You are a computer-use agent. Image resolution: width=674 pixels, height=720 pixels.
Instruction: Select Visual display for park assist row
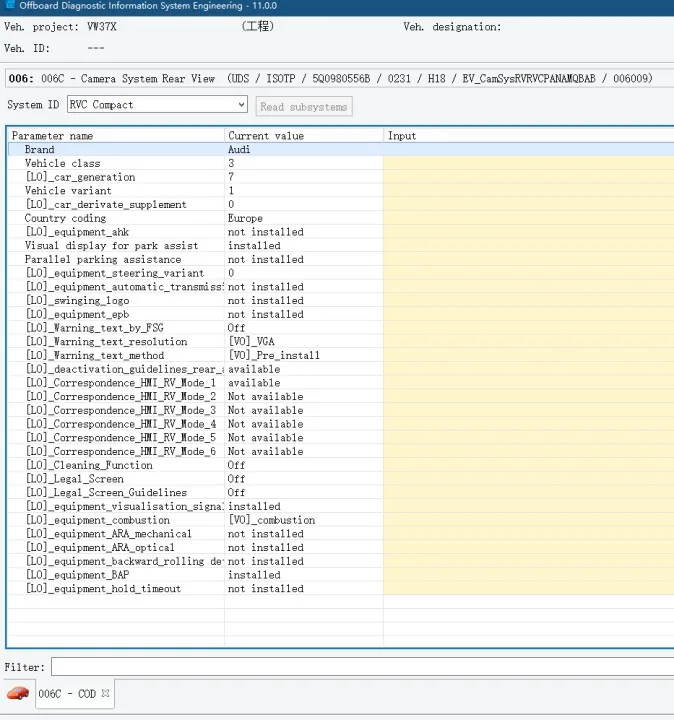341,246
